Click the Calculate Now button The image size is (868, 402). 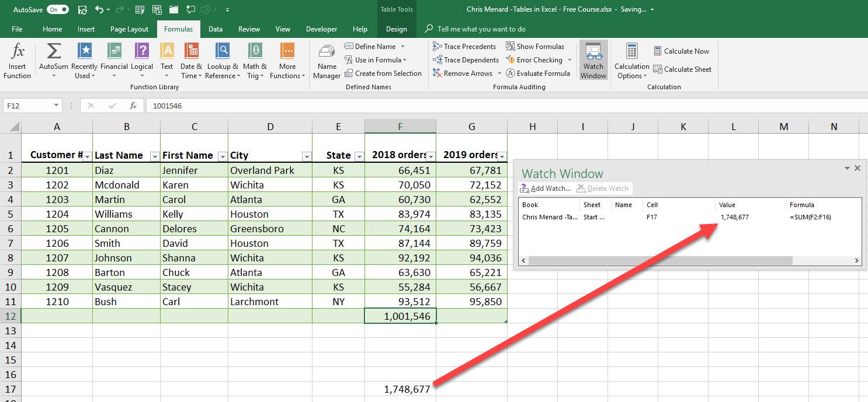681,51
